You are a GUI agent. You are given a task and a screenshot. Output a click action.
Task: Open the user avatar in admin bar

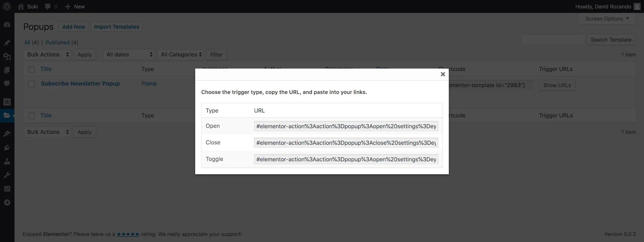pos(637,6)
